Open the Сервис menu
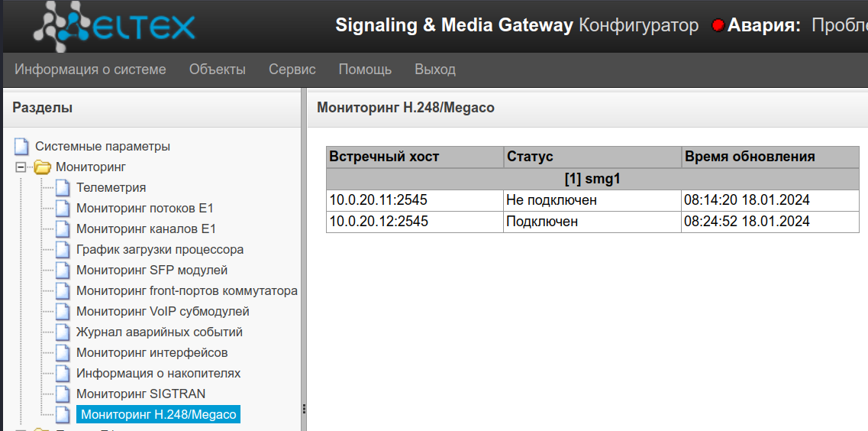The width and height of the screenshot is (868, 431). click(x=292, y=70)
